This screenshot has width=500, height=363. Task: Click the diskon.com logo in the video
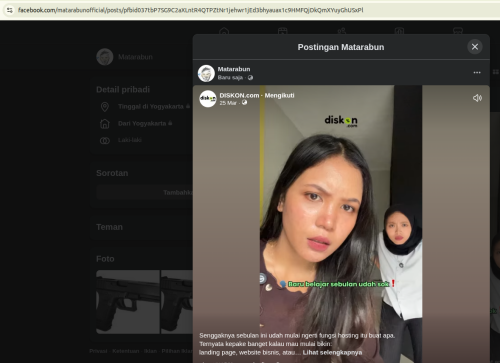tap(341, 121)
